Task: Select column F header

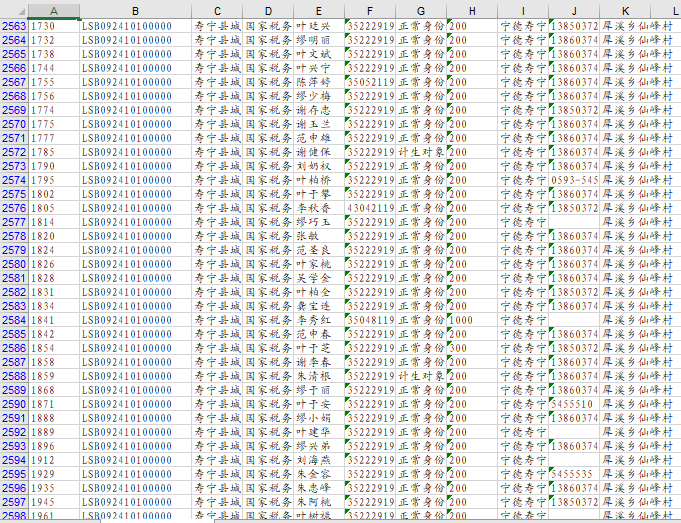Action: click(x=370, y=11)
